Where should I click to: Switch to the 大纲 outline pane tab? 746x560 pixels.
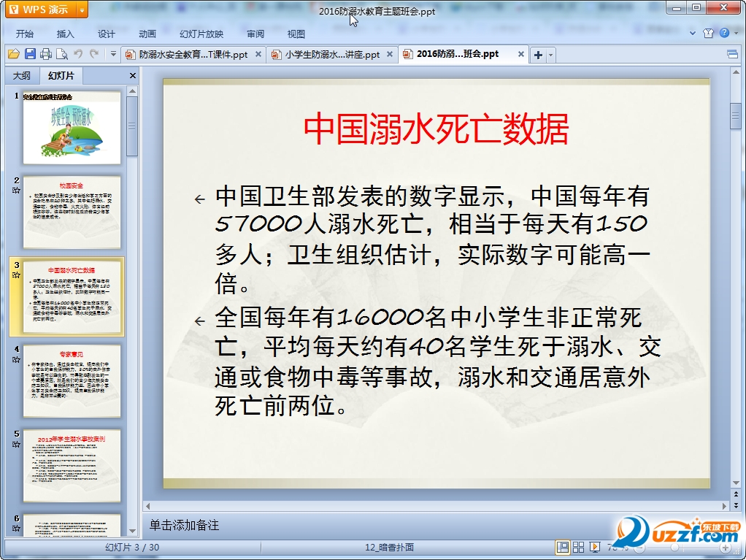point(22,76)
